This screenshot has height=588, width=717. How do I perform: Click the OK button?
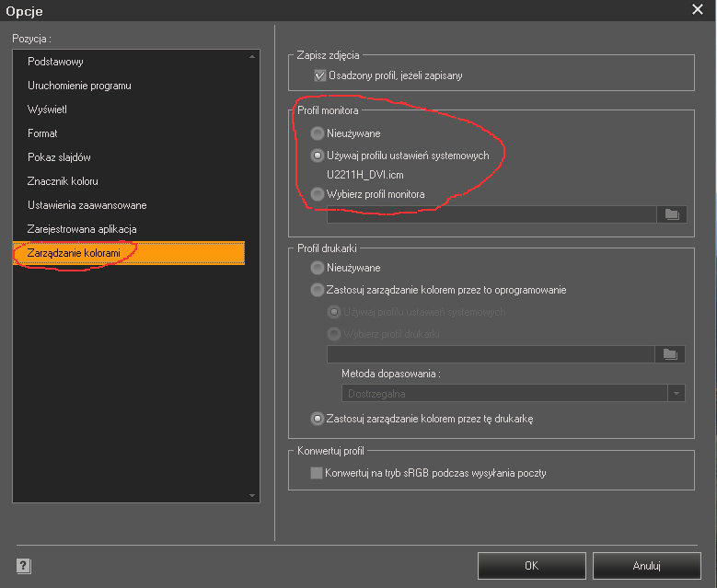pyautogui.click(x=531, y=566)
